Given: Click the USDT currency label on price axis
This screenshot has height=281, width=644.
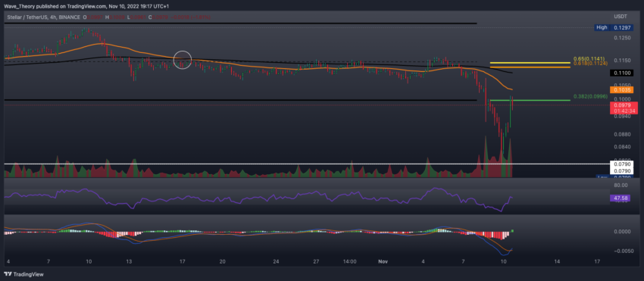Looking at the screenshot, I should coord(621,17).
